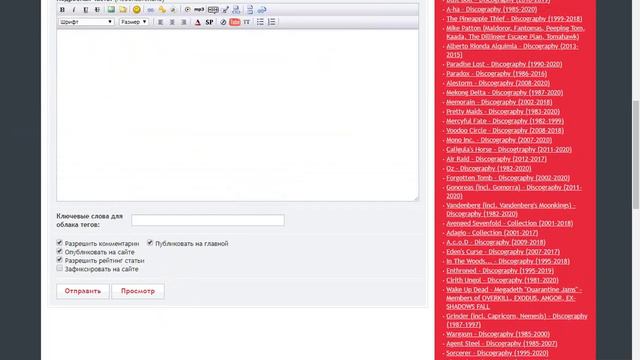Image resolution: width=640 pixels, height=360 pixels.
Task: Focus the tag cloud keywords field
Action: click(x=208, y=220)
